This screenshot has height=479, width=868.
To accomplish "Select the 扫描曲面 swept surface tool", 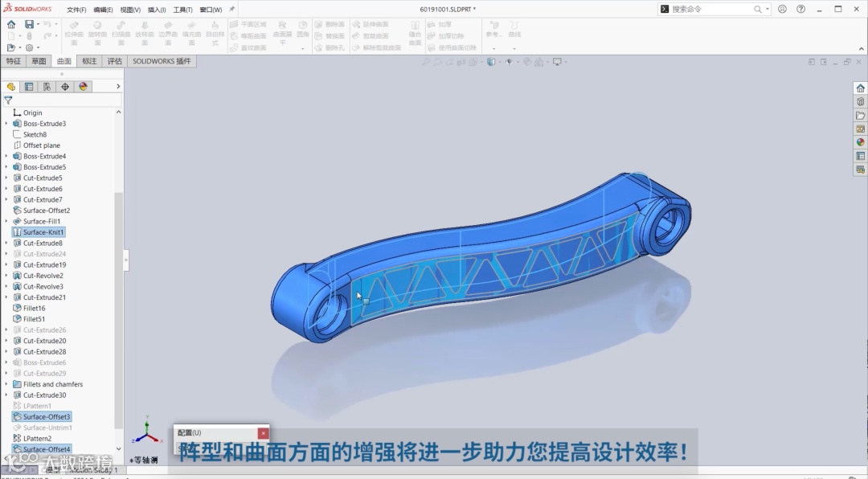I will (x=121, y=33).
